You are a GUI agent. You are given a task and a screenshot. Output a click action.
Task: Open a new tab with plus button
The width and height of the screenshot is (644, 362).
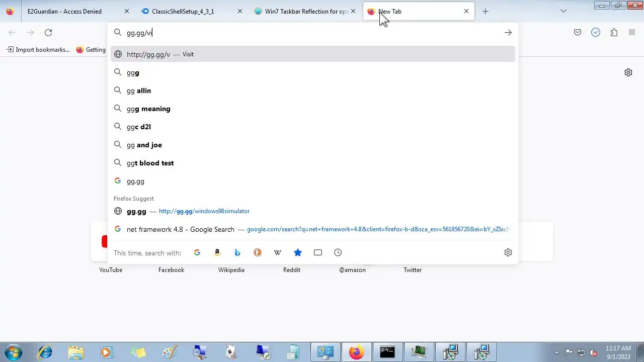485,11
